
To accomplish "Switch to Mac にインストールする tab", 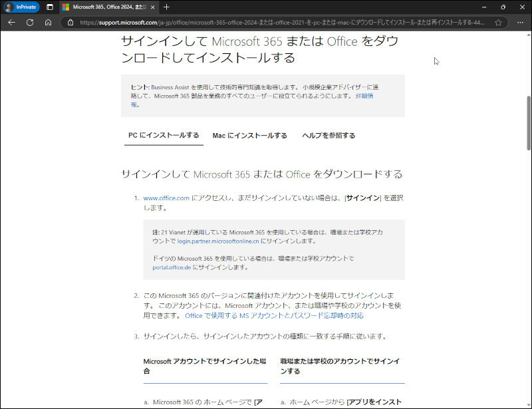I will point(250,136).
